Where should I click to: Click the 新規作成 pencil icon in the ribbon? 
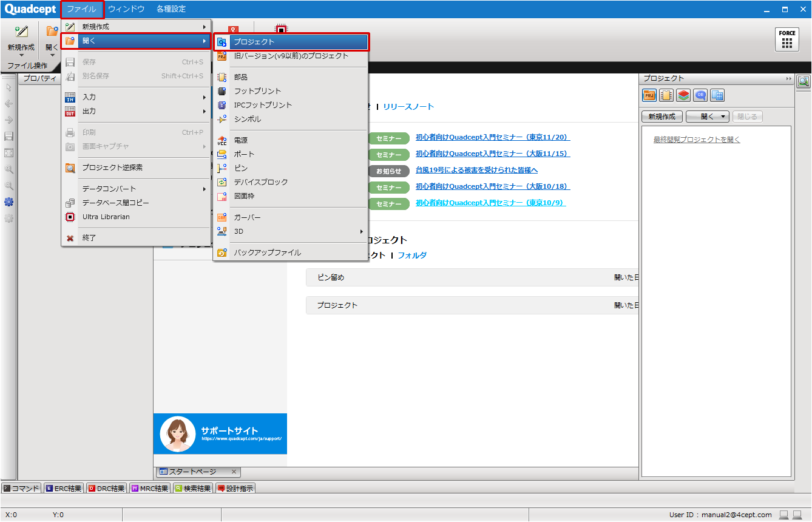pos(21,32)
